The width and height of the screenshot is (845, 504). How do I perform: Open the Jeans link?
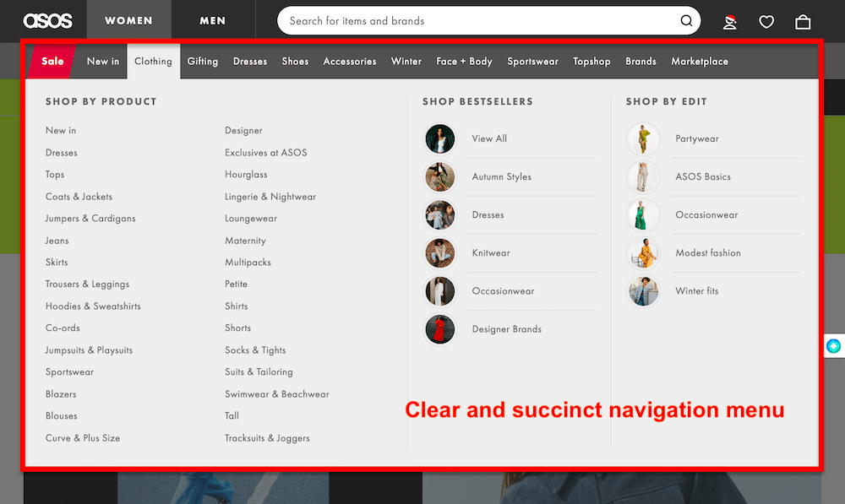pyautogui.click(x=57, y=241)
